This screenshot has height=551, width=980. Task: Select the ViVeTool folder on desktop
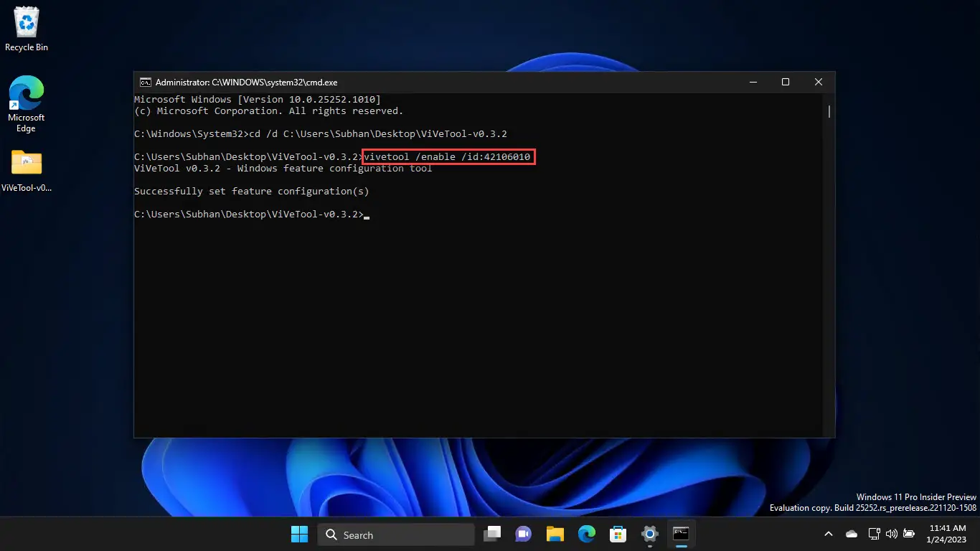point(27,171)
